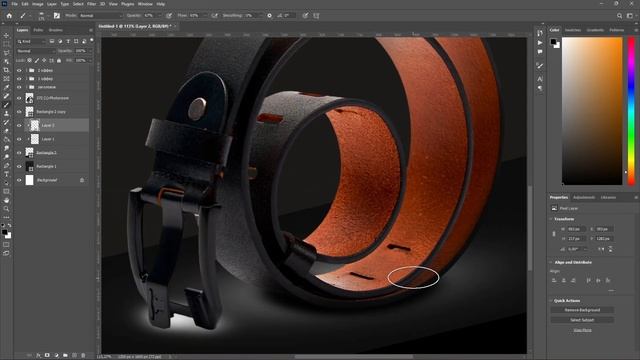Hide Layer 1 visibility eye
640x360 pixels.
tap(19, 139)
